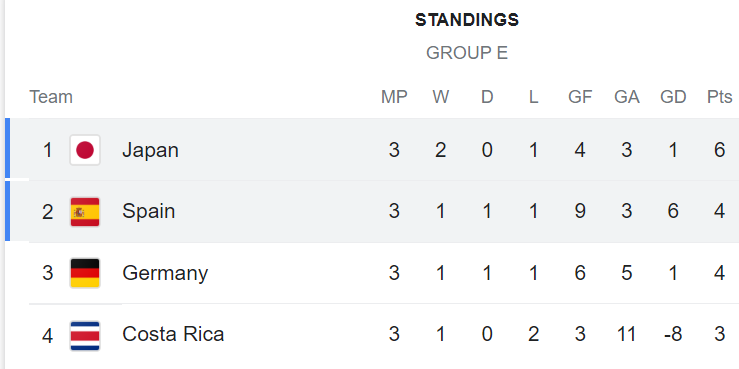Select the Germany team name
739x369 pixels.
tap(165, 273)
